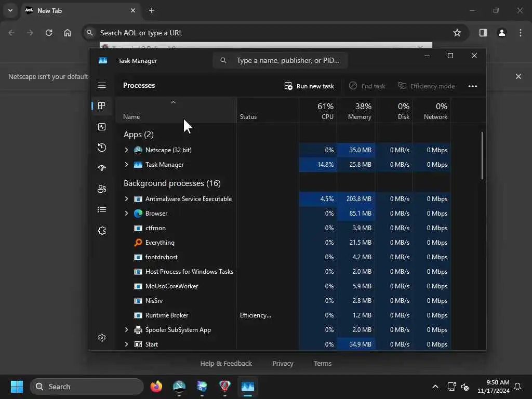532x399 pixels.
Task: Open Firefox from the taskbar
Action: tap(156, 387)
